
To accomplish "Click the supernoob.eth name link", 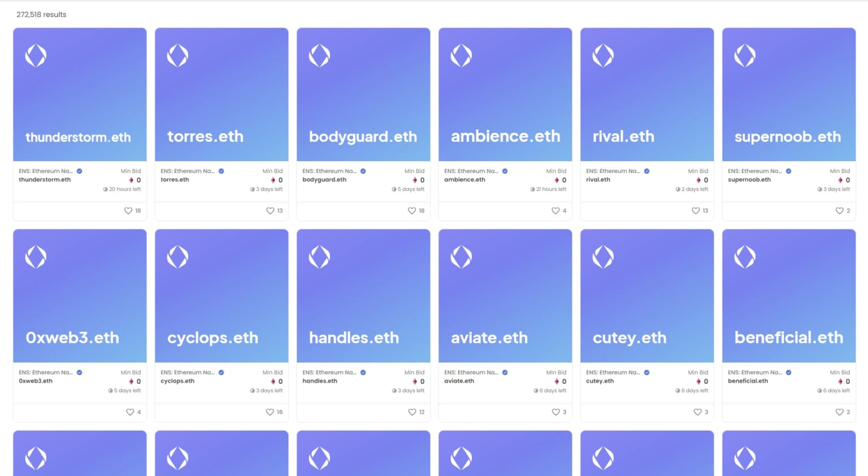I will (x=749, y=179).
